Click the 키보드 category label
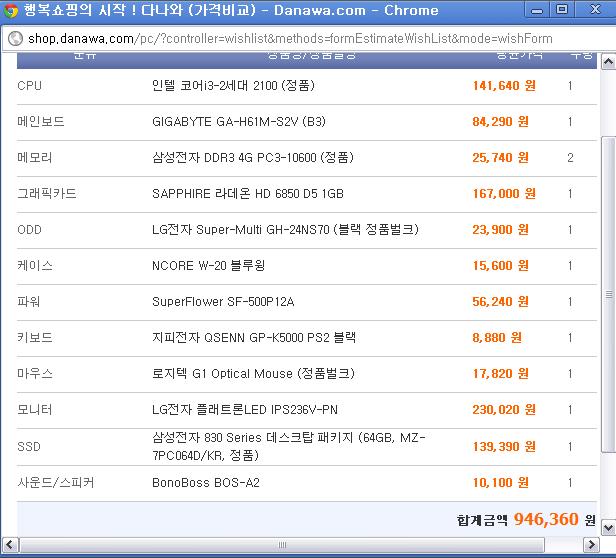Screen dimensions: 616x558 coord(35,338)
